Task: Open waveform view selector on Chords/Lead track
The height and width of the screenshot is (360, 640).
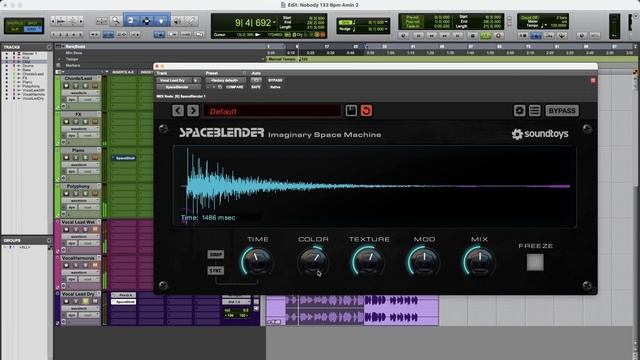Action: [x=80, y=93]
